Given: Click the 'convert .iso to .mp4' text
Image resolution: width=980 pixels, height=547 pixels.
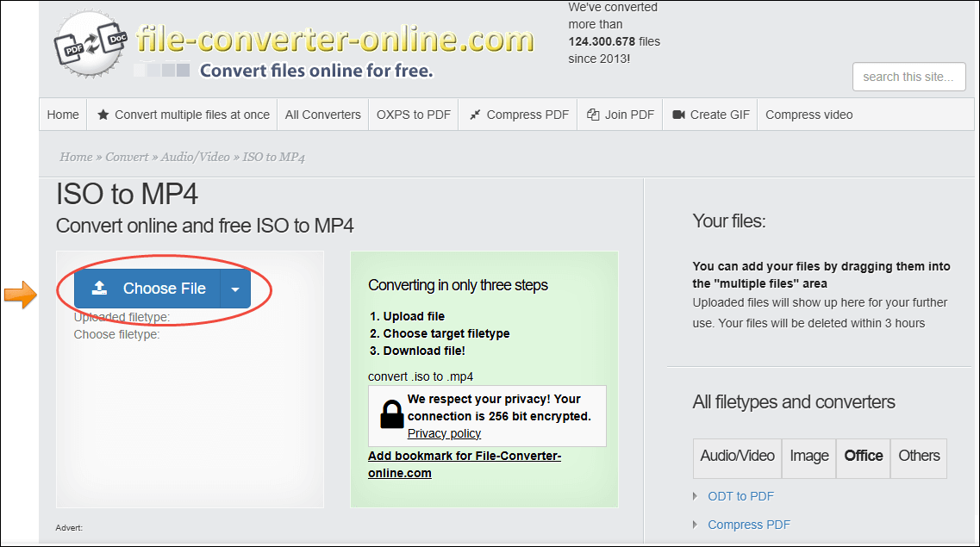Looking at the screenshot, I should coord(421,376).
